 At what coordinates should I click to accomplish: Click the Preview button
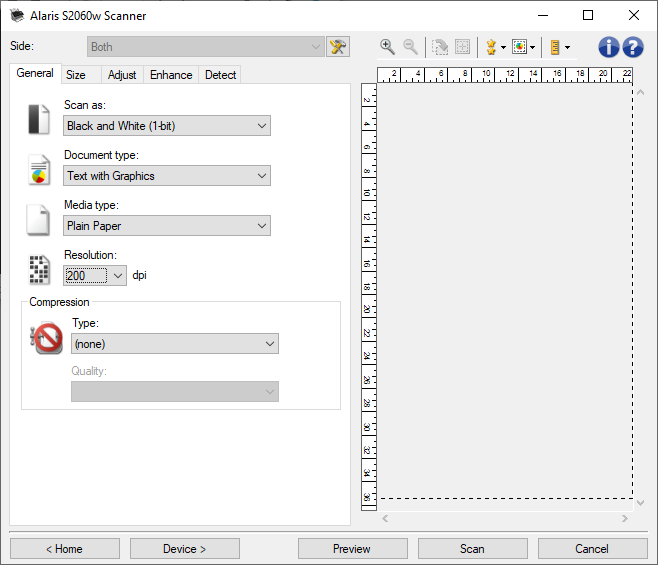point(352,549)
